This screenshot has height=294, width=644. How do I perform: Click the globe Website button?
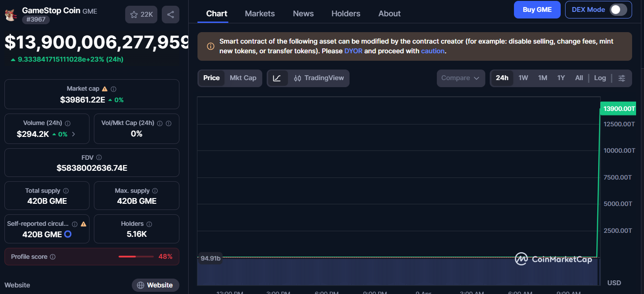(155, 285)
